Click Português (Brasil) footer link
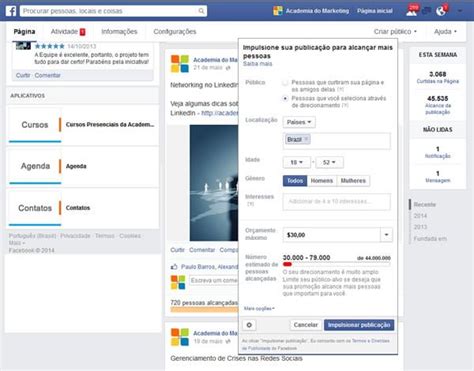 click(32, 236)
